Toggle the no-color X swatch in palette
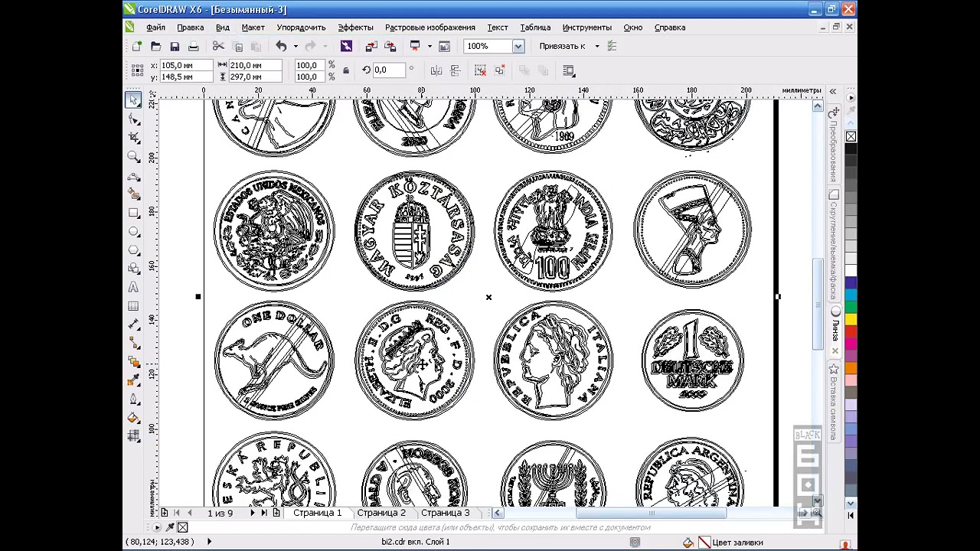Screen dimensions: 980x551 (851, 136)
